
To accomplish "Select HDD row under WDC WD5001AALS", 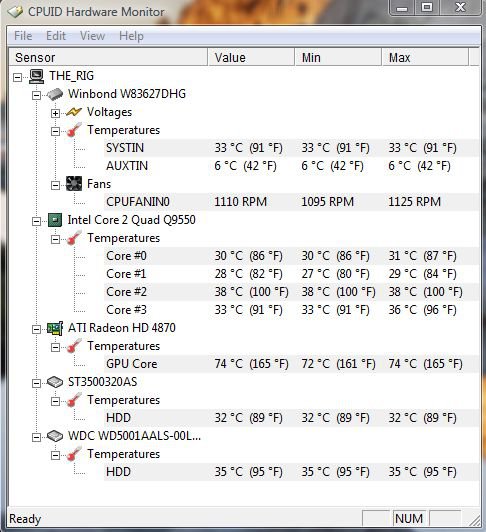I will tap(291, 472).
